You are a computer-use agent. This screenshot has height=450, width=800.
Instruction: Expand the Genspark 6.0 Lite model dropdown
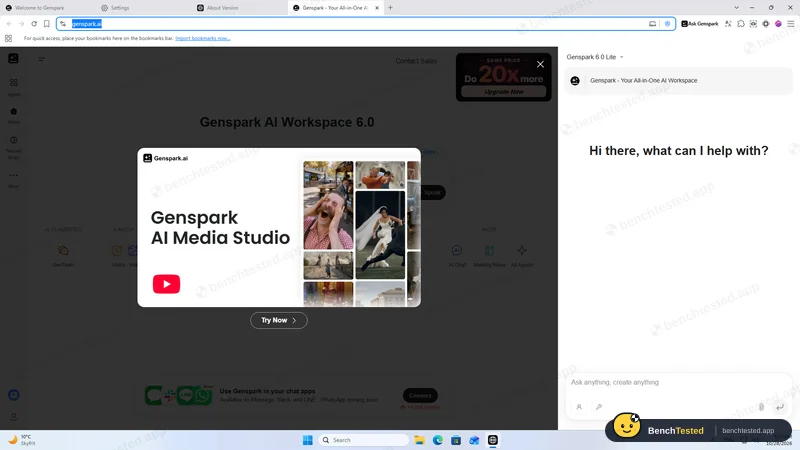point(595,57)
